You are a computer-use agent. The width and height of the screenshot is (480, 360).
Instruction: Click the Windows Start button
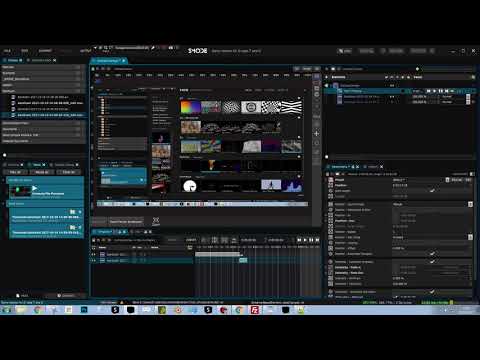(x=6, y=310)
